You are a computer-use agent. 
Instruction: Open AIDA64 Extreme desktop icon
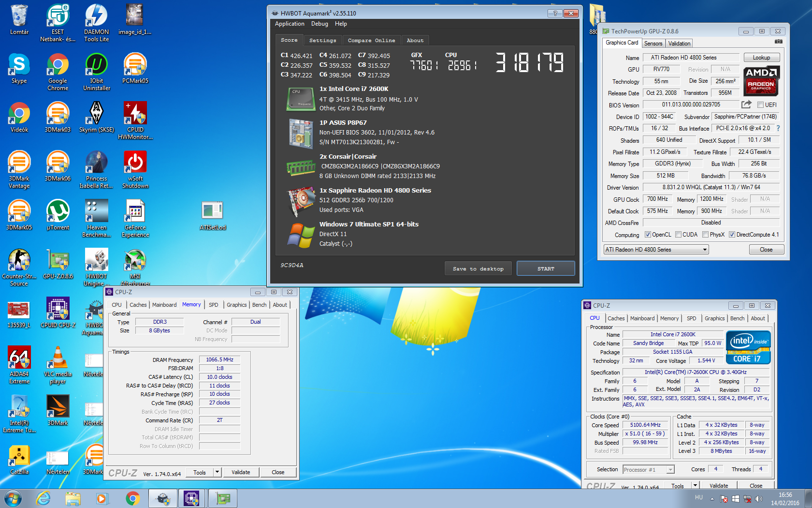[19, 365]
